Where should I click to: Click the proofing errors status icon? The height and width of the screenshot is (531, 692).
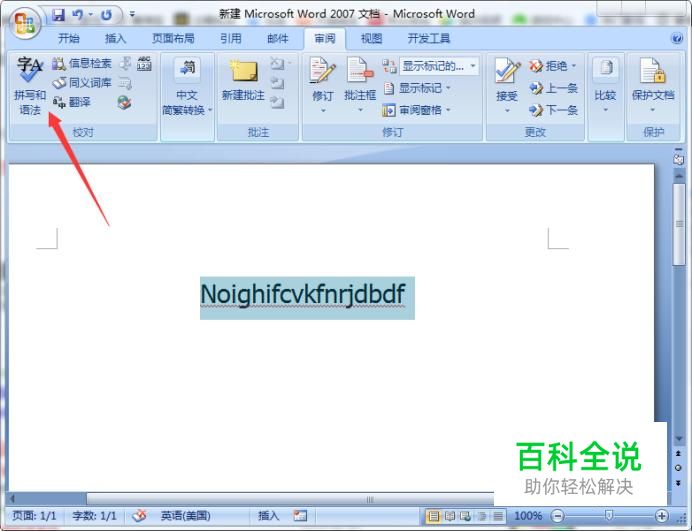point(139,515)
